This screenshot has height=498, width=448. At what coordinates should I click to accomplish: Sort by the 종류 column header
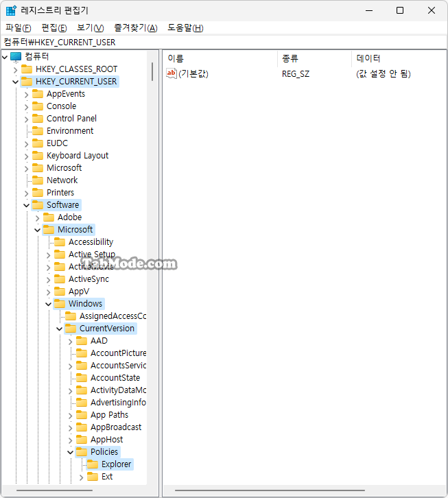pyautogui.click(x=290, y=58)
